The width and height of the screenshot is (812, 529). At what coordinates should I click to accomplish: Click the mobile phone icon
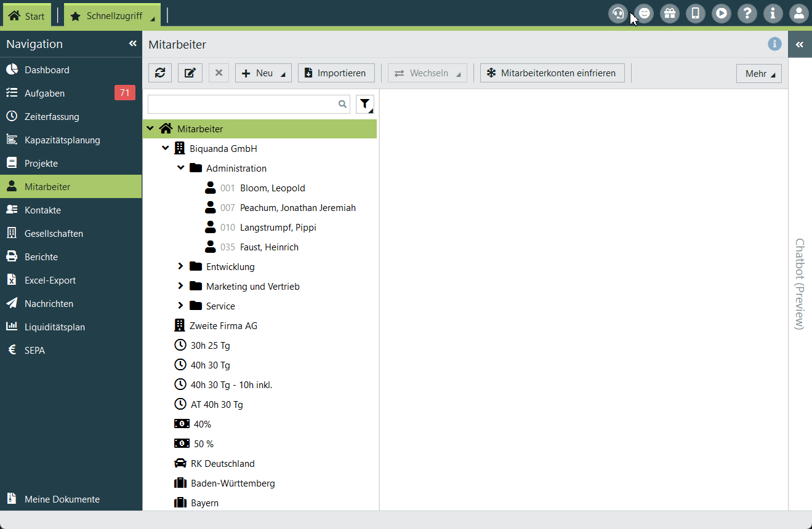click(696, 13)
